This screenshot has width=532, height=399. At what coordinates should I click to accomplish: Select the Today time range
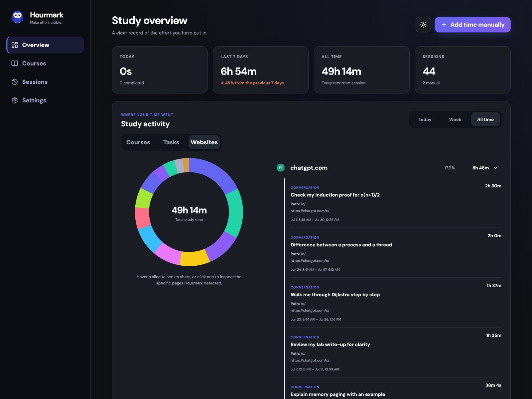425,119
